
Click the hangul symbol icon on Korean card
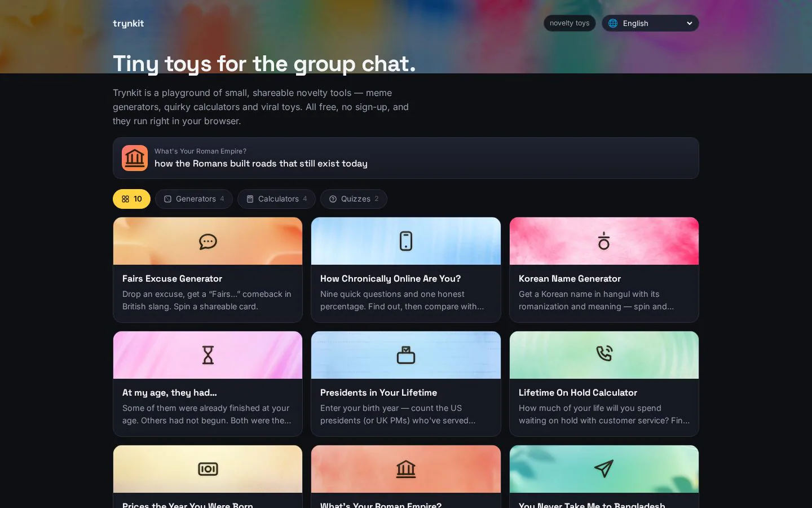pos(604,241)
